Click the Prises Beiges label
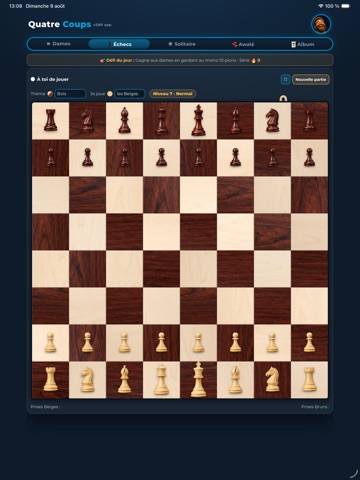Screen dimensions: 360x480 pyautogui.click(x=45, y=407)
